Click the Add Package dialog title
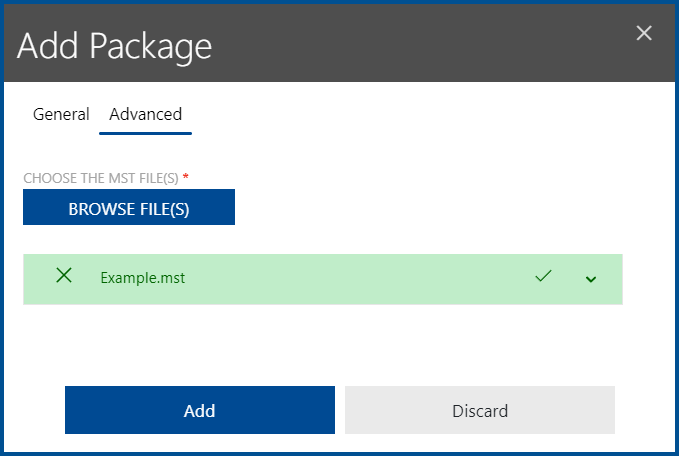Viewport: 679px width, 456px height. coord(114,46)
